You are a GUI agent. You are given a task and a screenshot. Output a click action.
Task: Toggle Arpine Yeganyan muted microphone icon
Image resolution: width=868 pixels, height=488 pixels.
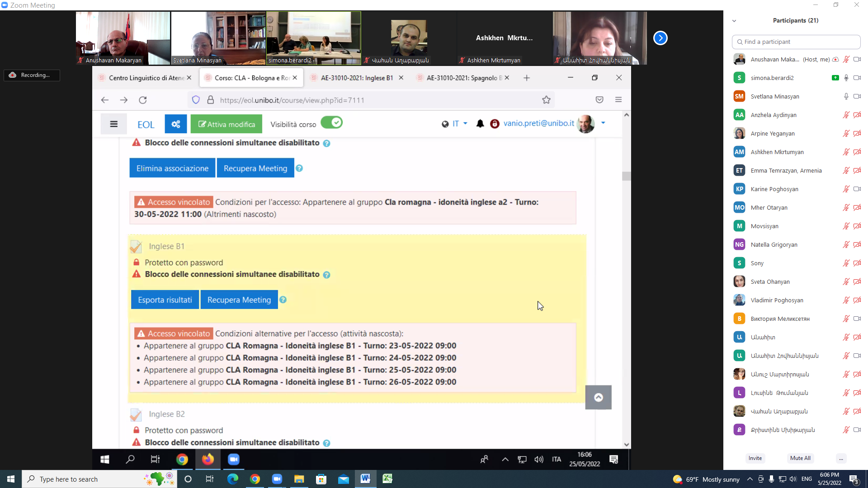[x=846, y=133]
